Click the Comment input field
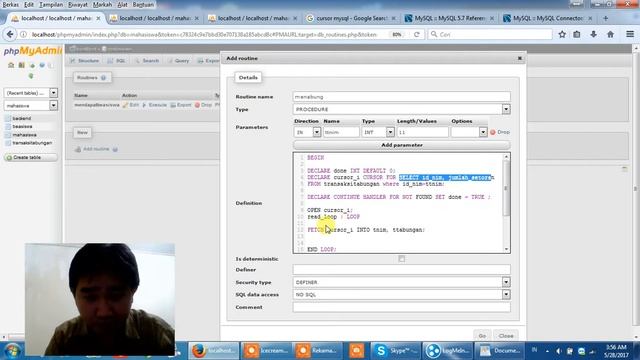This screenshot has height=360, width=640. tap(402, 307)
